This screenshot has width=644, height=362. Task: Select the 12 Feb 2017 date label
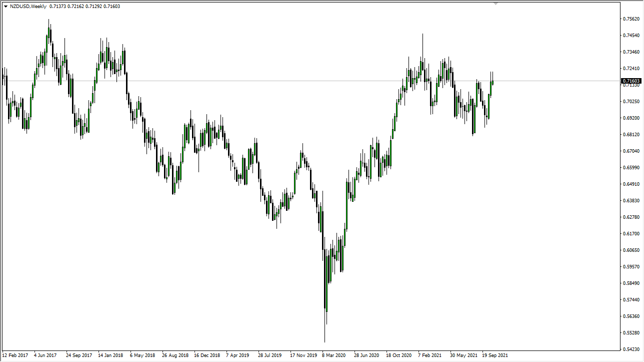tap(14, 355)
